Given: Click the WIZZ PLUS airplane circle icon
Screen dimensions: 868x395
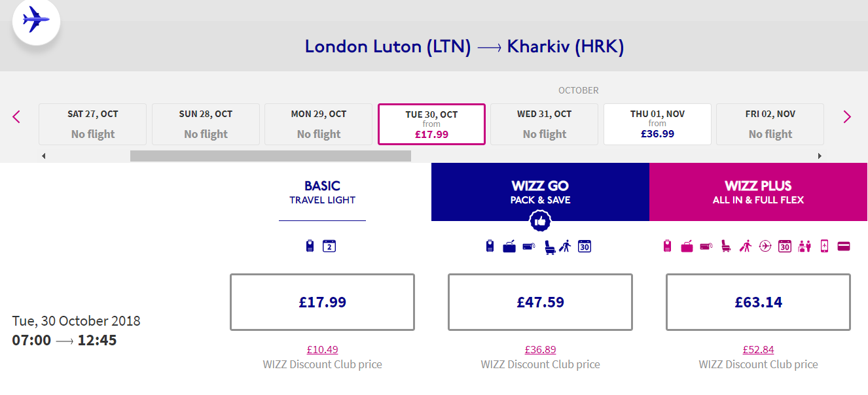Looking at the screenshot, I should coord(765,247).
